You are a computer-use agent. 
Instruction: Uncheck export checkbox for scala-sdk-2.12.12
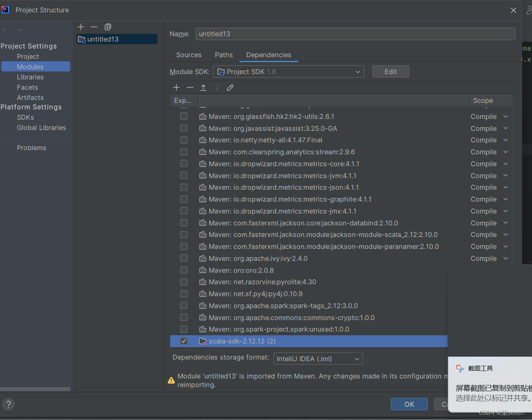pyautogui.click(x=184, y=341)
